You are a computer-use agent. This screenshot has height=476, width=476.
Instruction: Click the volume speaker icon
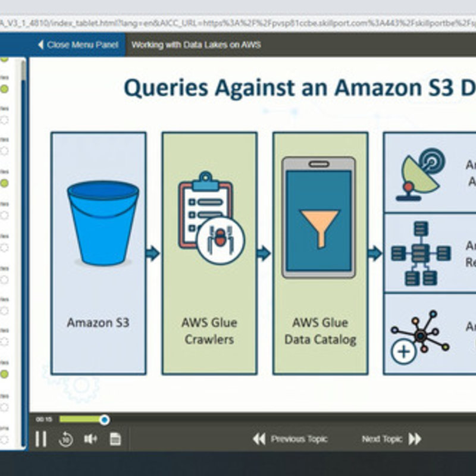coord(90,439)
